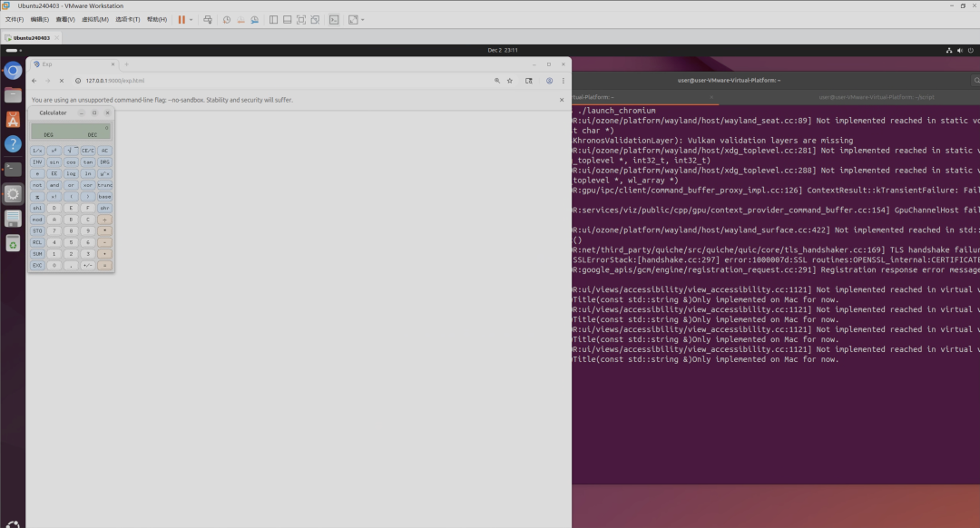Click the send Ctrl+Alt+Del icon
980x528 pixels.
(208, 20)
